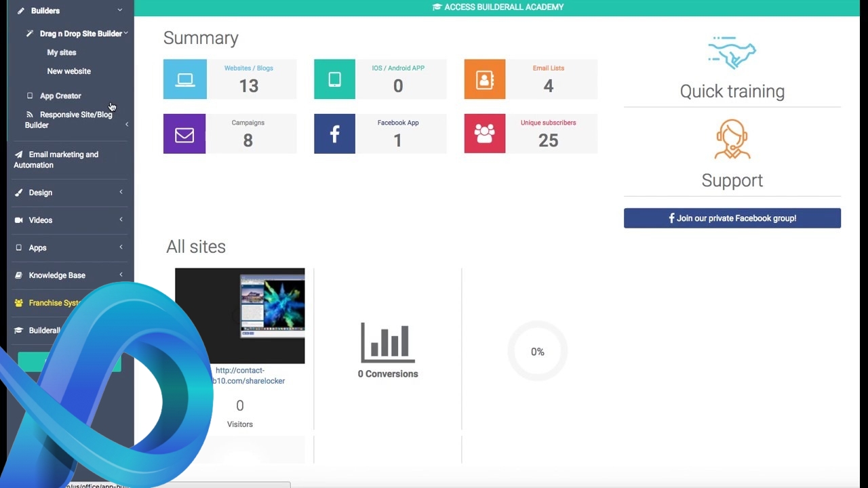Viewport: 868px width, 488px height.
Task: Click the Email Lists label
Action: (x=549, y=68)
